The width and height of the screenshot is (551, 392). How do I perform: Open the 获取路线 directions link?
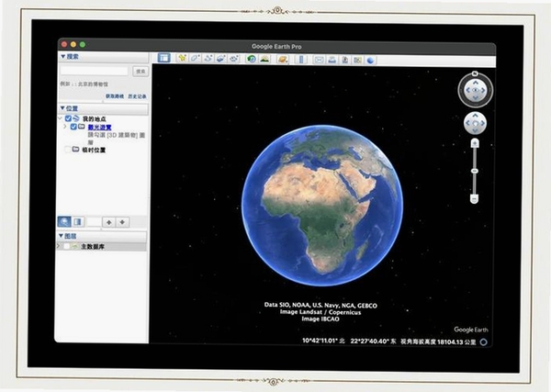[x=115, y=95]
